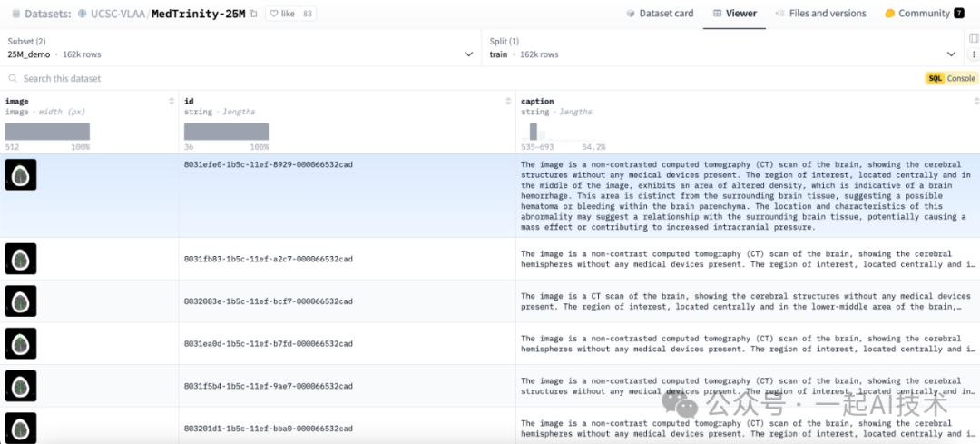The image size is (980, 444).
Task: Open the three-dot more options menu
Action: (974, 54)
